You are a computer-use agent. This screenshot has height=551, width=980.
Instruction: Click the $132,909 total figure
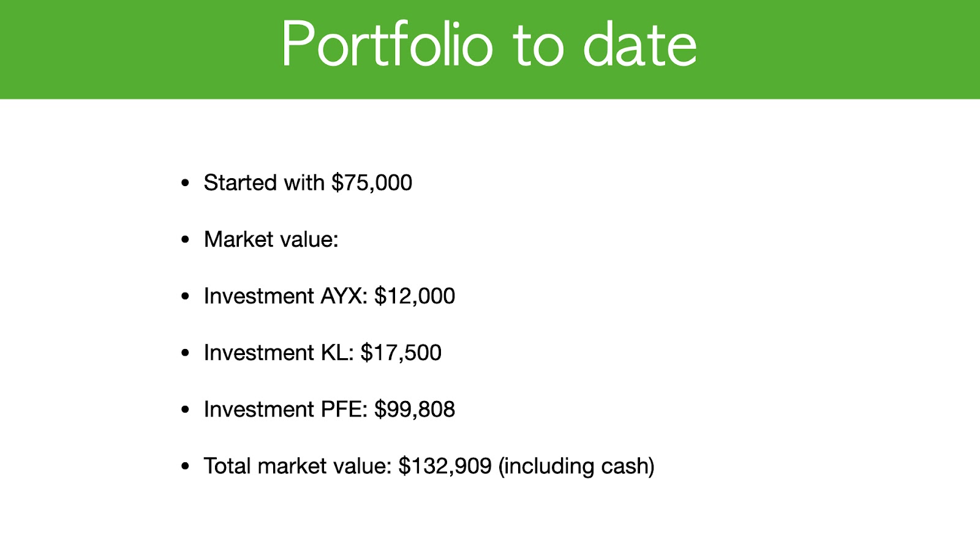[x=445, y=466]
